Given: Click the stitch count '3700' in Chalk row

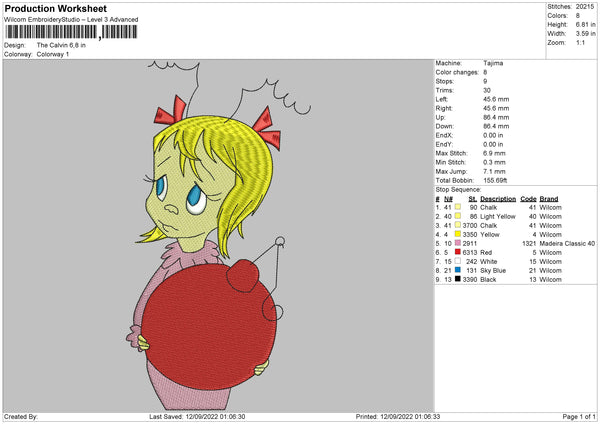Looking at the screenshot, I should (470, 225).
